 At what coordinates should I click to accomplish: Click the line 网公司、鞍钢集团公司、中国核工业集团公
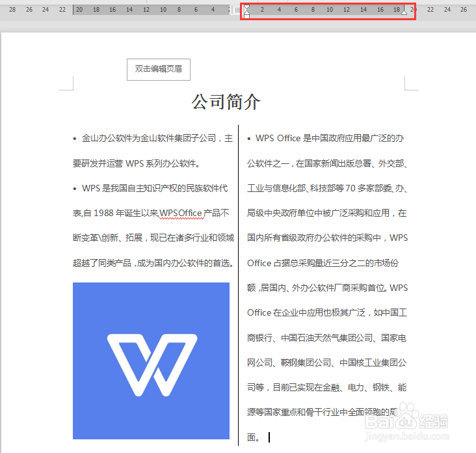click(x=326, y=363)
